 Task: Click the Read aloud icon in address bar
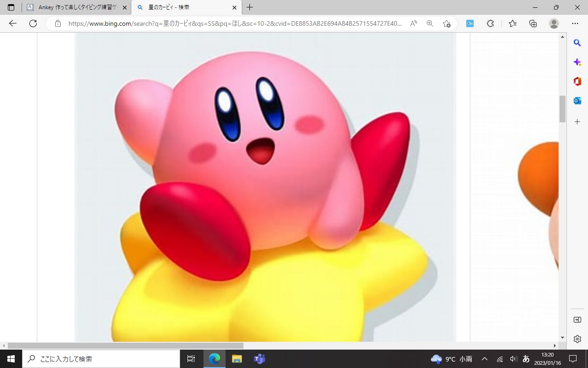click(413, 23)
